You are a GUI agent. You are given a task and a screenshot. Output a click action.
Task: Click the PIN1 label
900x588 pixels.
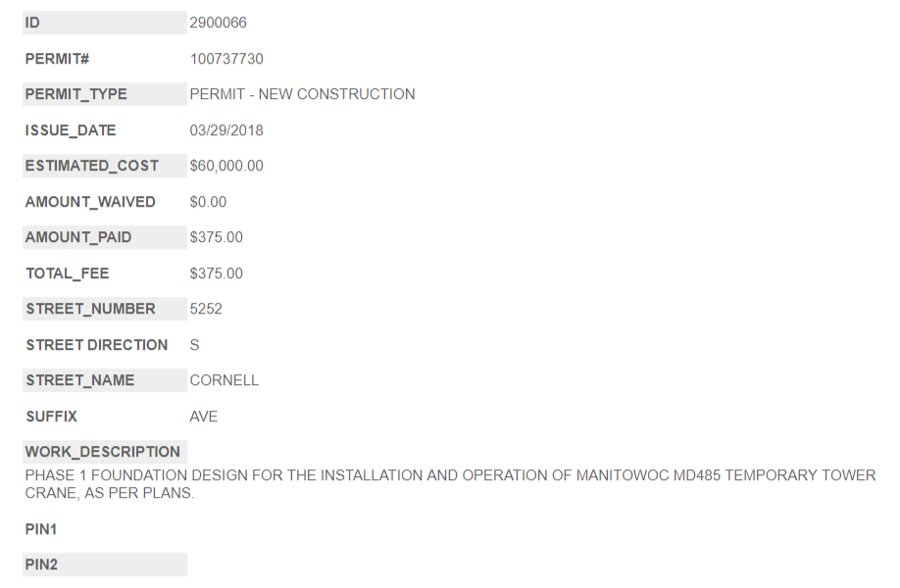coord(42,529)
